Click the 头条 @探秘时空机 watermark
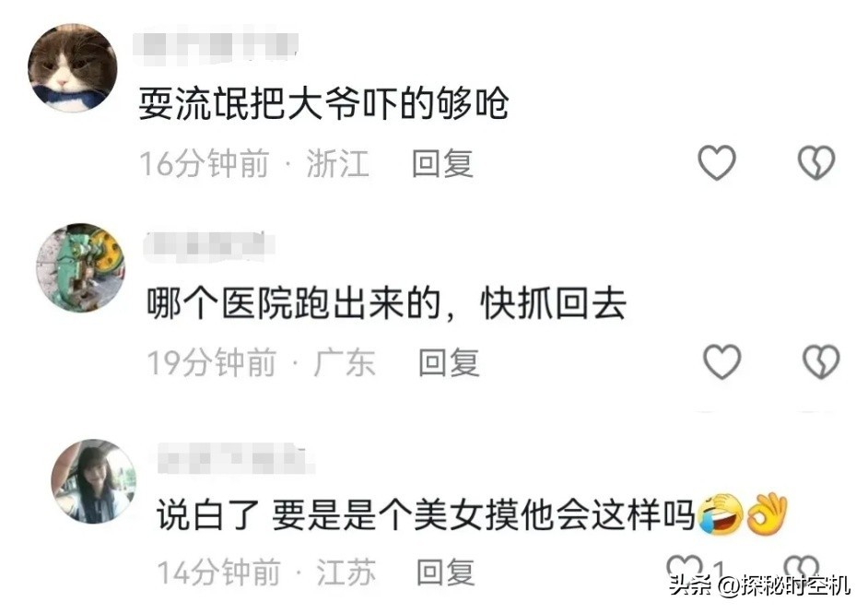 pyautogui.click(x=759, y=584)
